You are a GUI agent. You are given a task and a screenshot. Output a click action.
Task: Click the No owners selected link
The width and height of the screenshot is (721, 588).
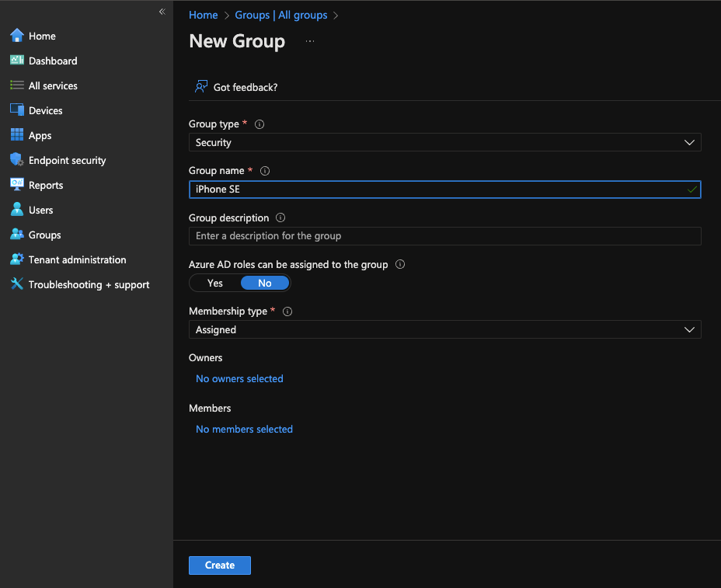click(239, 379)
